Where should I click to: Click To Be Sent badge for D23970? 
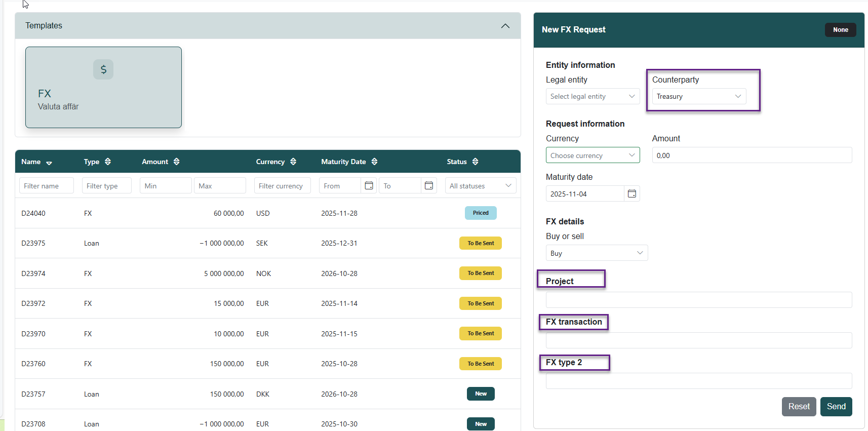click(x=481, y=334)
